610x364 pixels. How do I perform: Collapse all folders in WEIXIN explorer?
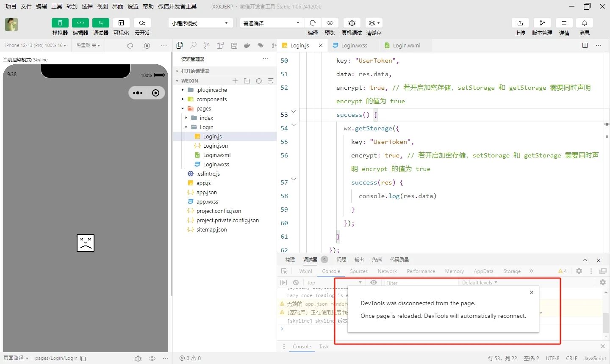271,81
